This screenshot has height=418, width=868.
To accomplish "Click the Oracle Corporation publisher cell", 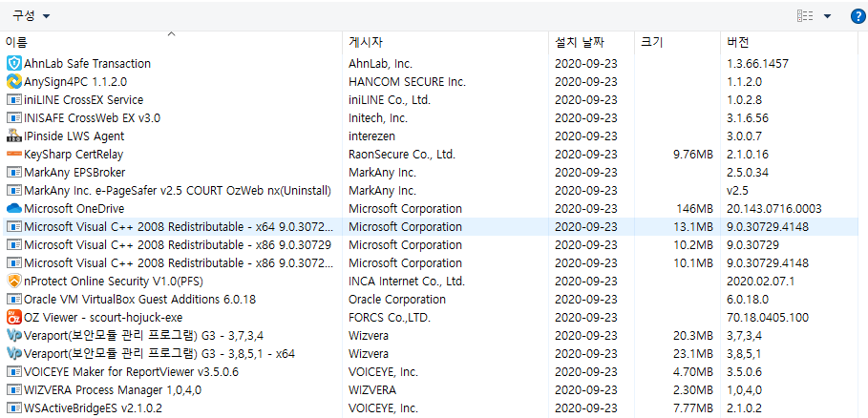I will 397,299.
